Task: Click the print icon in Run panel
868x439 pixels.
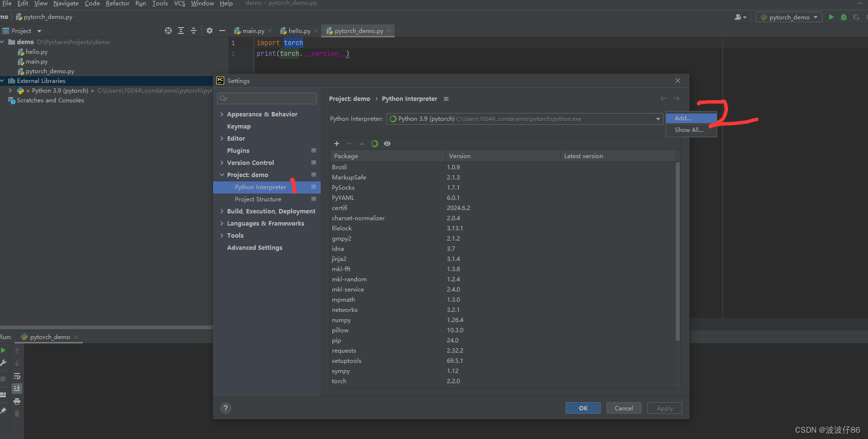Action: coord(17,401)
